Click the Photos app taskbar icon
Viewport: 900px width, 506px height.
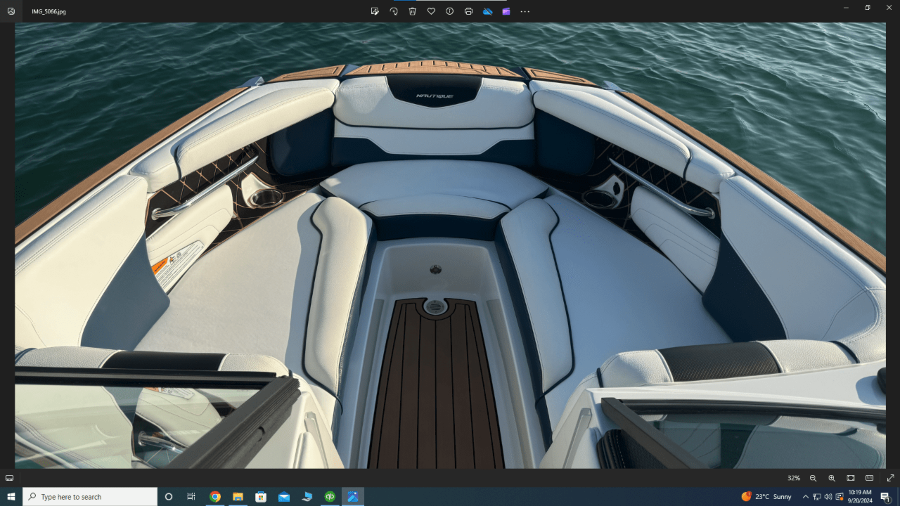click(353, 497)
